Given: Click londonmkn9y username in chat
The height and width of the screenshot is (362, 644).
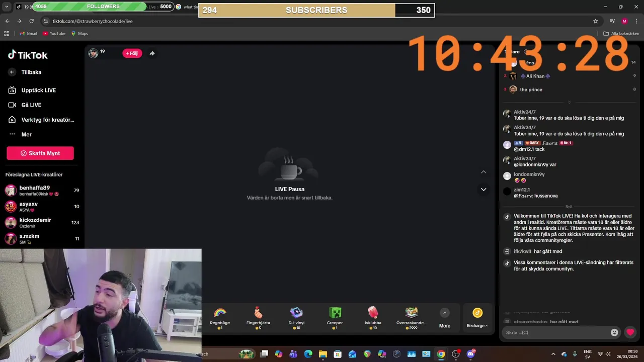Looking at the screenshot, I should click(x=529, y=174).
